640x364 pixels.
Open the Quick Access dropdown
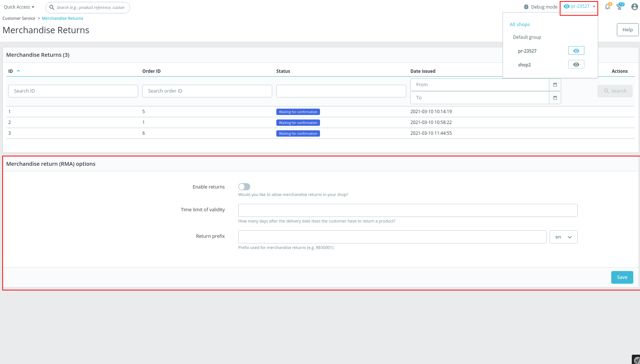(19, 7)
